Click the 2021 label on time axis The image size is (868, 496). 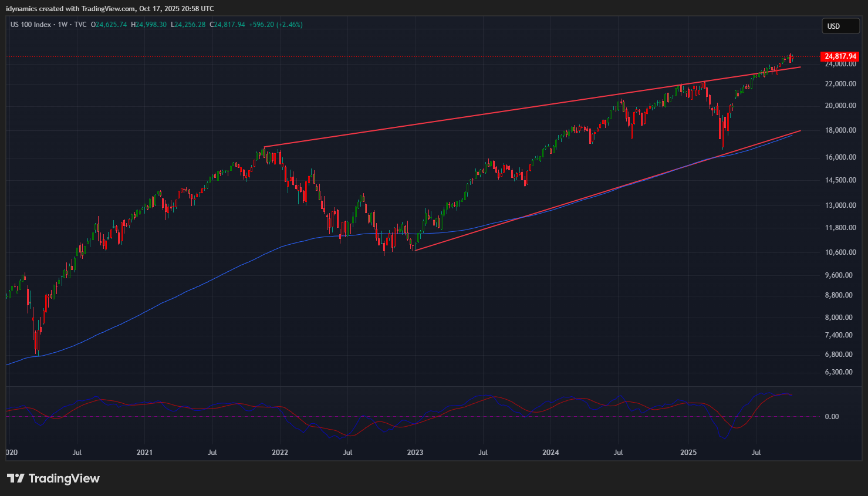pyautogui.click(x=144, y=453)
